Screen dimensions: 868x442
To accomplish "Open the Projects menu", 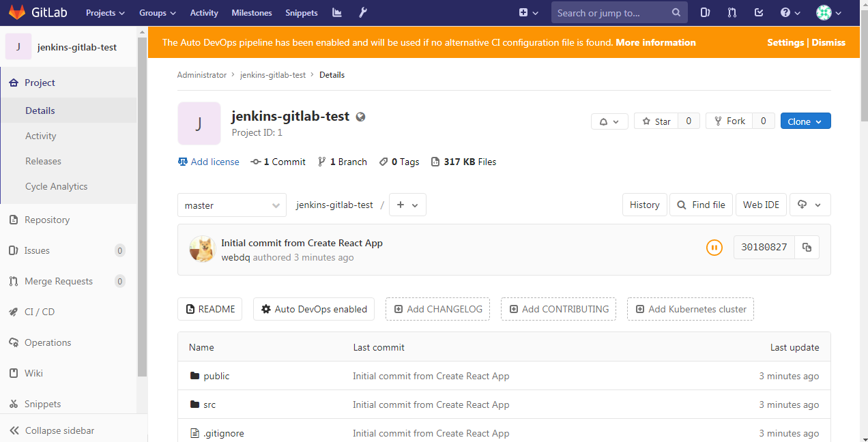I will click(x=104, y=12).
